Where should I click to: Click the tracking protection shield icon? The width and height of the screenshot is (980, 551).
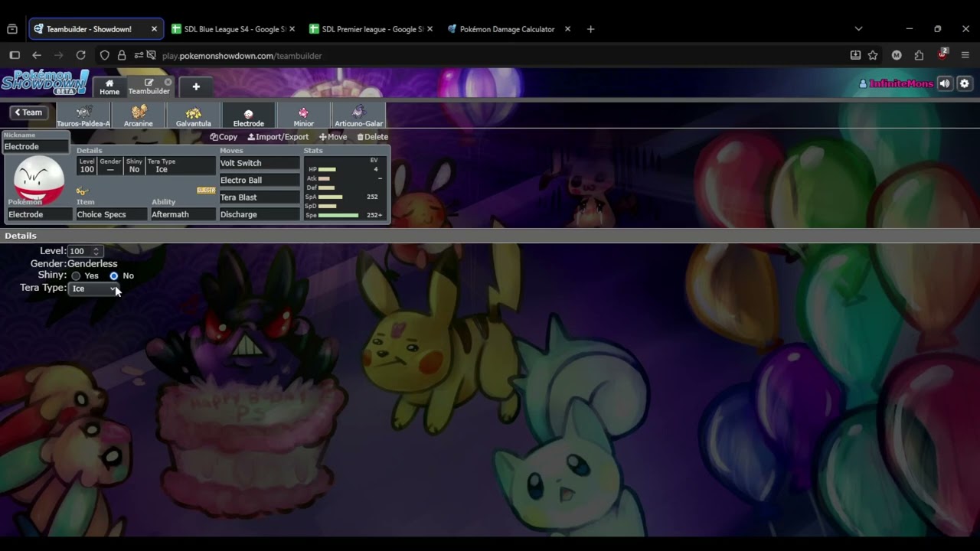pyautogui.click(x=105, y=55)
